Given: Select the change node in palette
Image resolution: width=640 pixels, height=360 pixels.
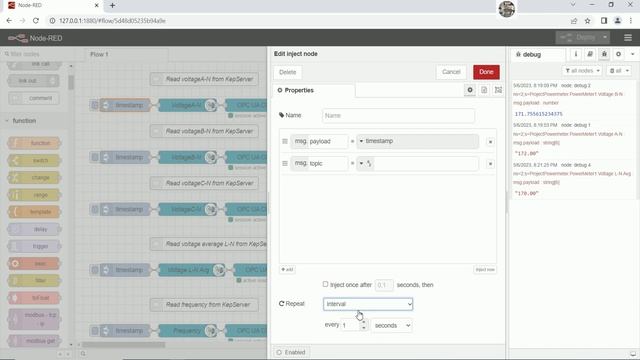Looking at the screenshot, I should pos(34,178).
